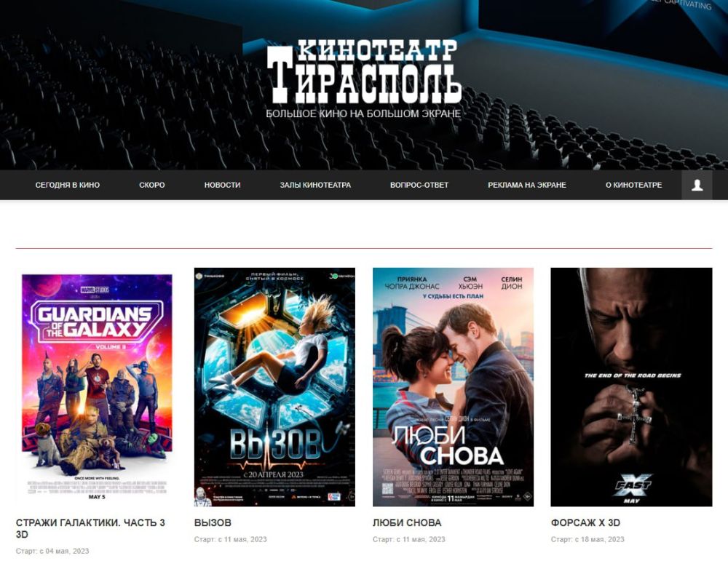Viewport: 728px width, 577px height.
Task: Click the Кинотеатр Тирасполь logo
Action: (x=365, y=71)
